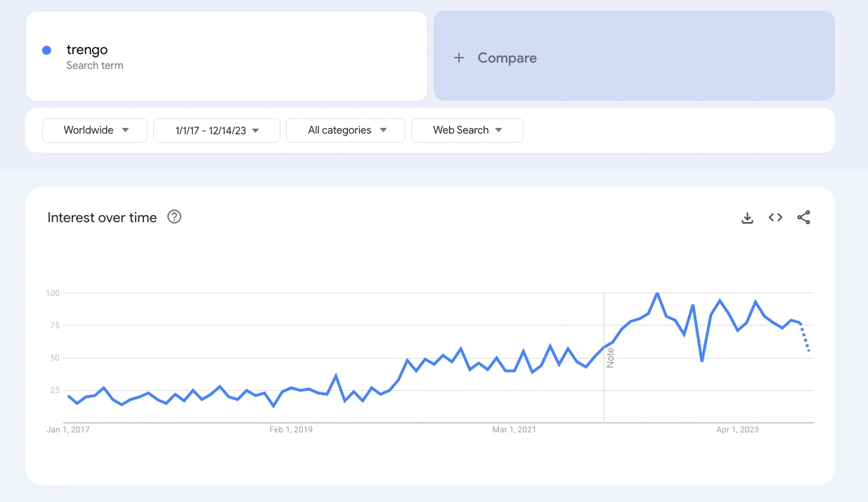
Task: Click the peak point at 100 on chart
Action: point(657,293)
